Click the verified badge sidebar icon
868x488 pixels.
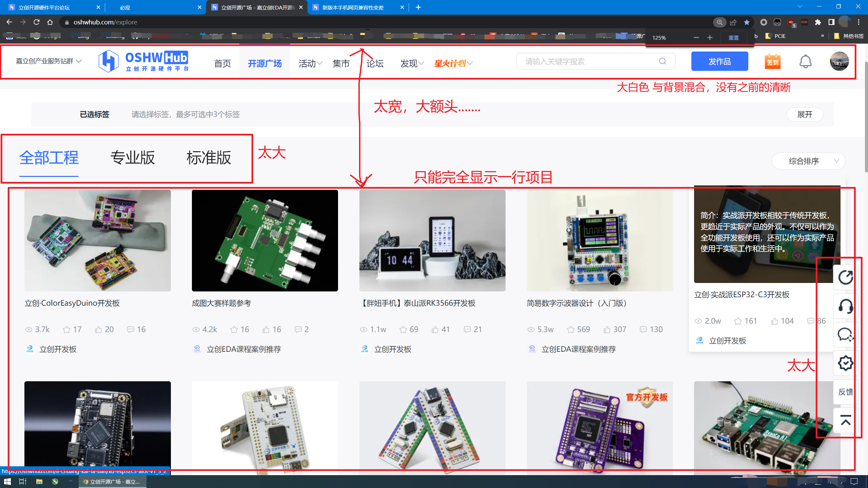pyautogui.click(x=845, y=363)
